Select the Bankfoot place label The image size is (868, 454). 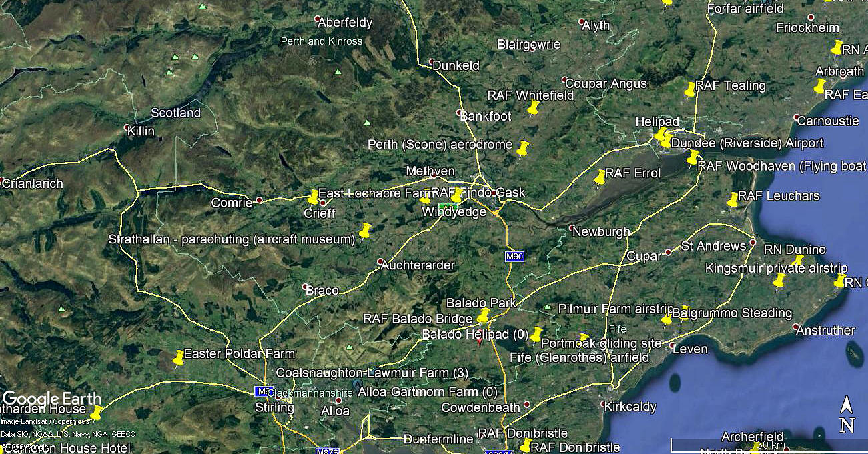point(486,117)
